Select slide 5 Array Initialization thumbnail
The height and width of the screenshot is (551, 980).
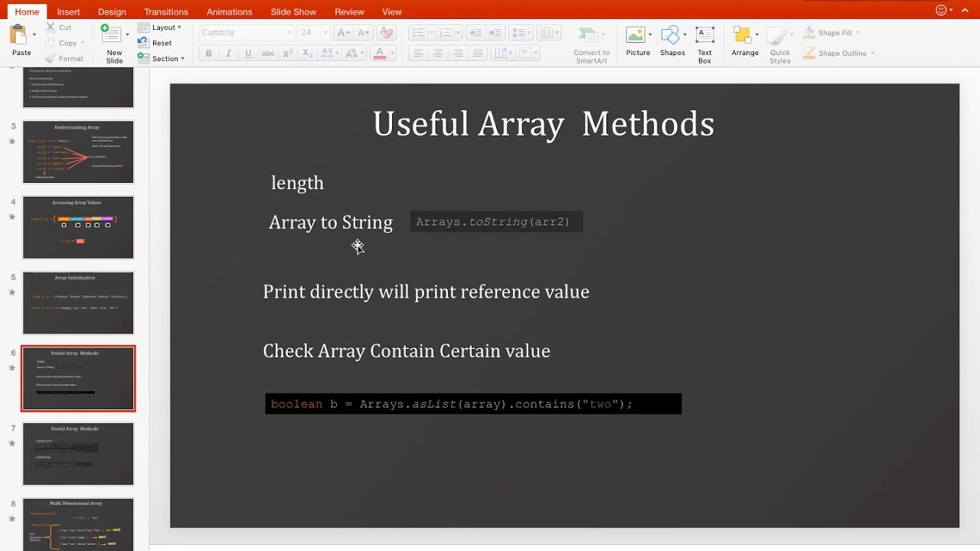pyautogui.click(x=78, y=303)
